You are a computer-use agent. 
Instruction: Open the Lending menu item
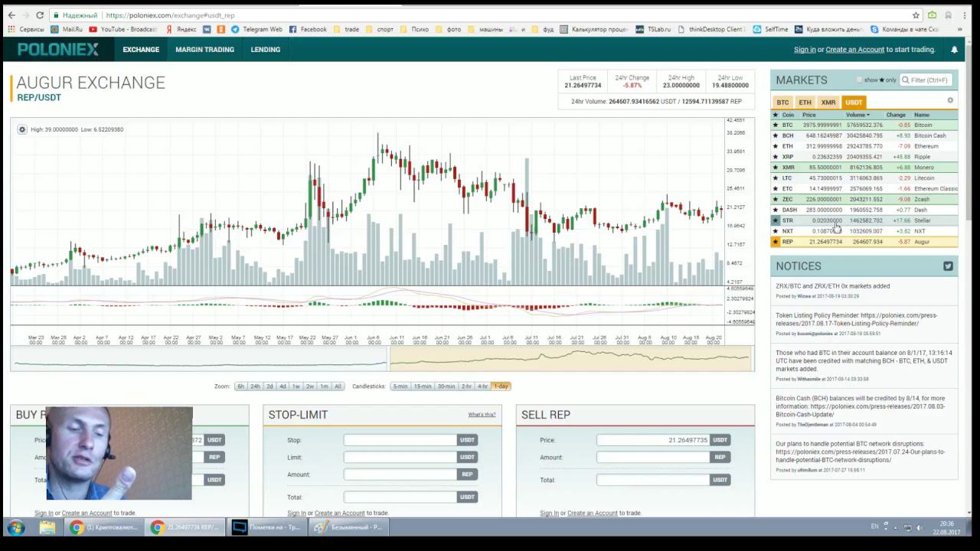265,50
